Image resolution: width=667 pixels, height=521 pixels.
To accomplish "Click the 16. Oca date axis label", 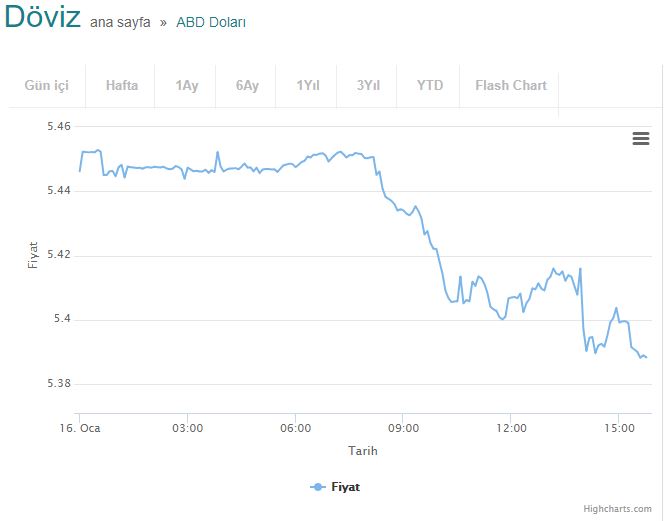I will point(80,428).
